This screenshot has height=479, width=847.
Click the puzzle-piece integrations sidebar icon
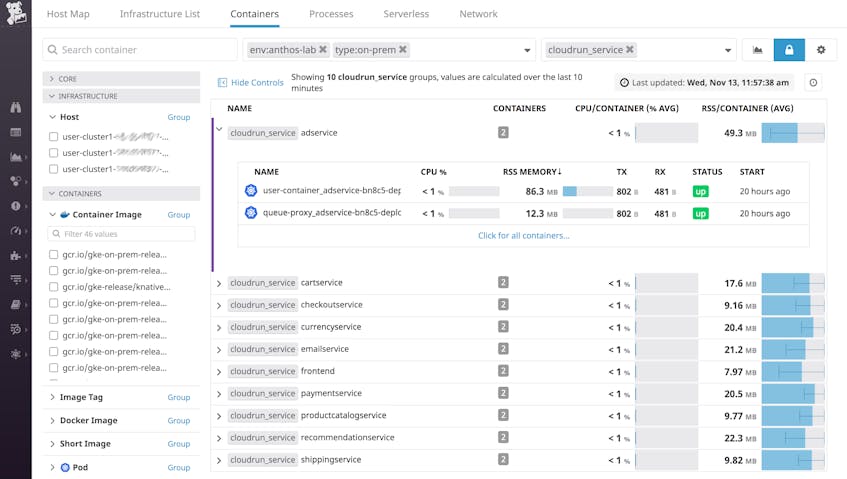click(16, 255)
